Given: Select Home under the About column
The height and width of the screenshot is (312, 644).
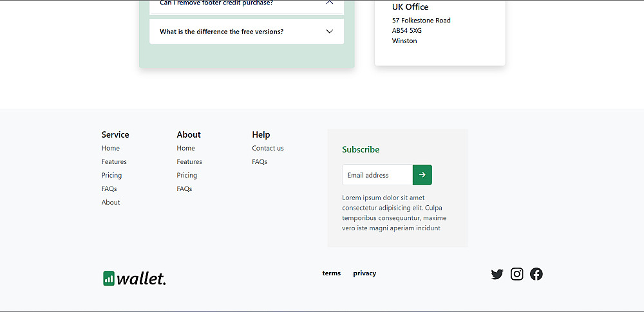Looking at the screenshot, I should point(186,148).
